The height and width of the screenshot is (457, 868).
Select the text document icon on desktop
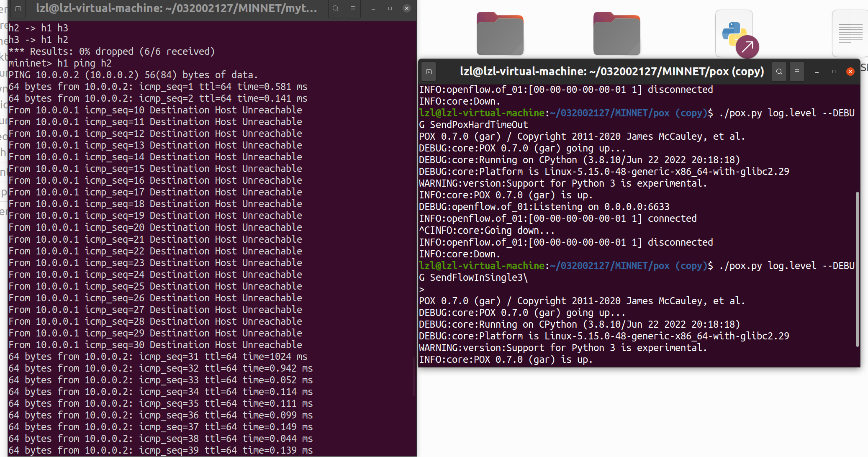850,33
